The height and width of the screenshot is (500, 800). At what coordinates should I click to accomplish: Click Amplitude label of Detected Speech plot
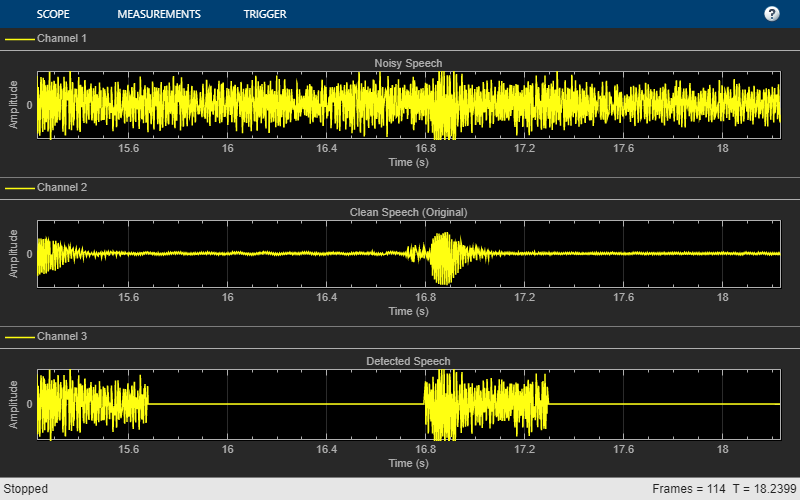click(x=14, y=404)
